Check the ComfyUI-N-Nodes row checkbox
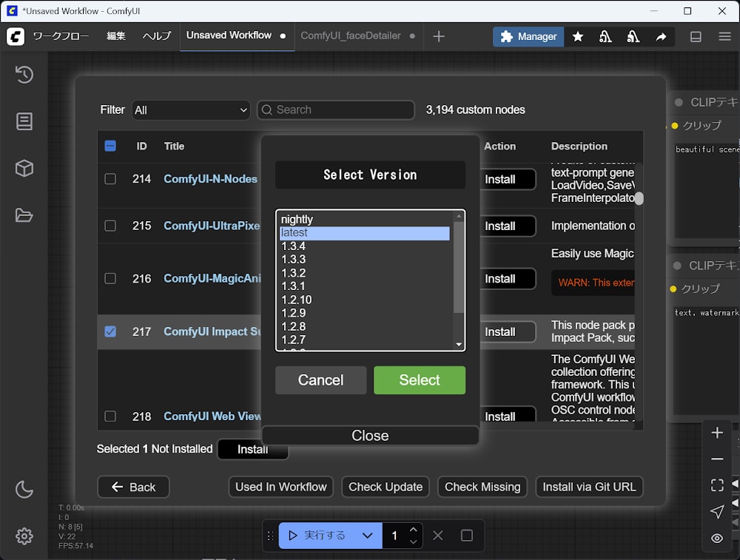 [110, 179]
